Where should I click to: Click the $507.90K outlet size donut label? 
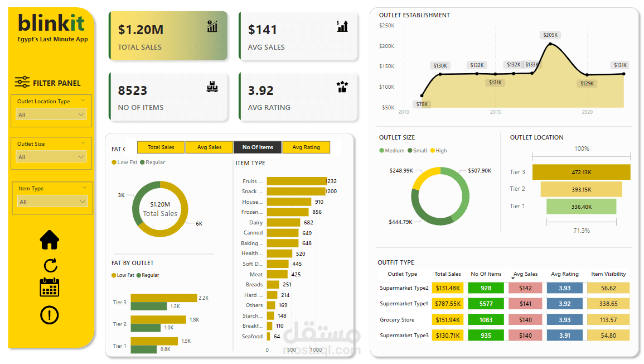click(480, 171)
